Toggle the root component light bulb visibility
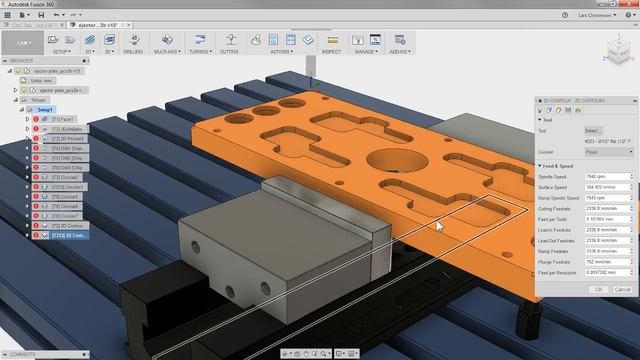This screenshot has width=640, height=360. coord(18,71)
